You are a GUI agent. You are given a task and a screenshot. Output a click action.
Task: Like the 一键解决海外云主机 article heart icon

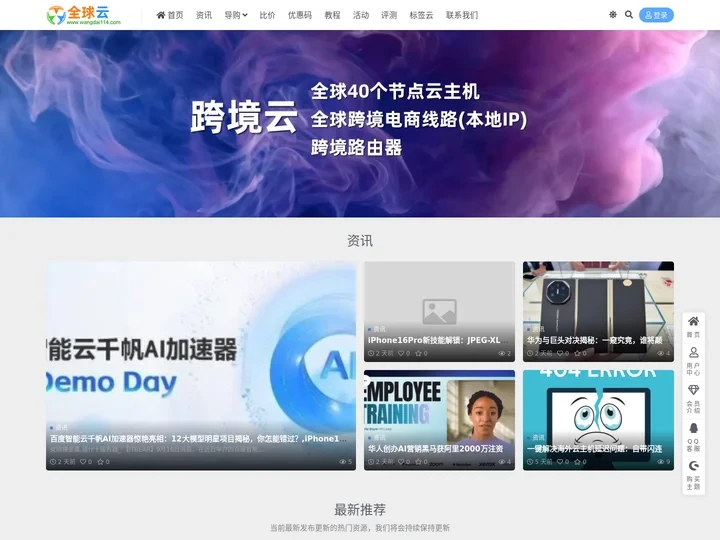coord(562,461)
